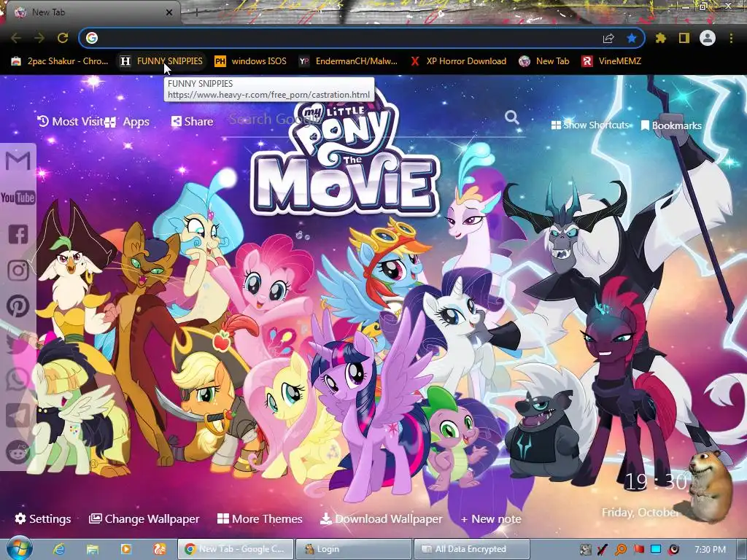The width and height of the screenshot is (747, 560).
Task: Reload the page with the refresh icon
Action: 63,38
